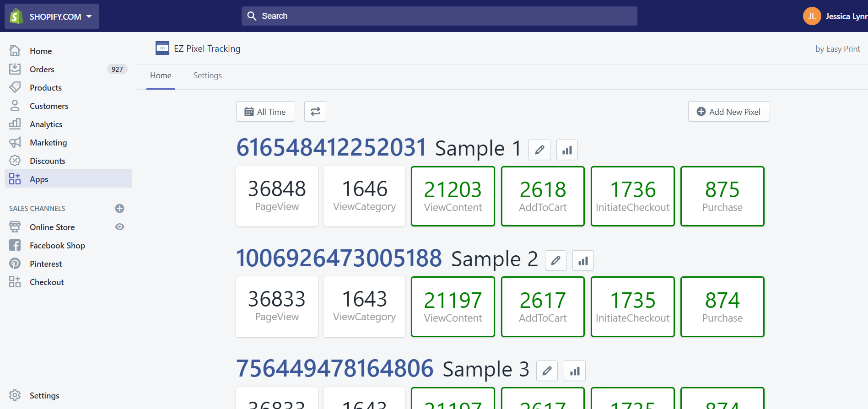Screen dimensions: 868x409
Task: Switch to the Settings tab in EZ Pixel Tracking
Action: click(207, 75)
